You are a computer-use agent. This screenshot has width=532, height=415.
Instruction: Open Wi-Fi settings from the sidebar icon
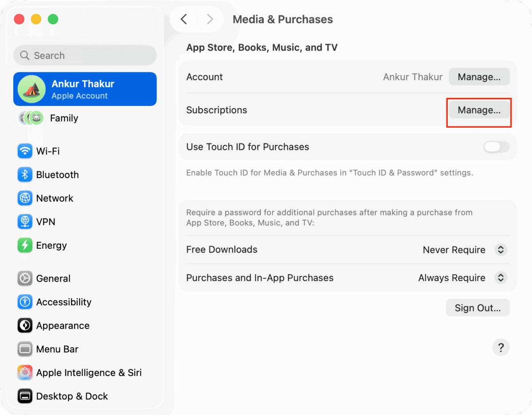25,151
